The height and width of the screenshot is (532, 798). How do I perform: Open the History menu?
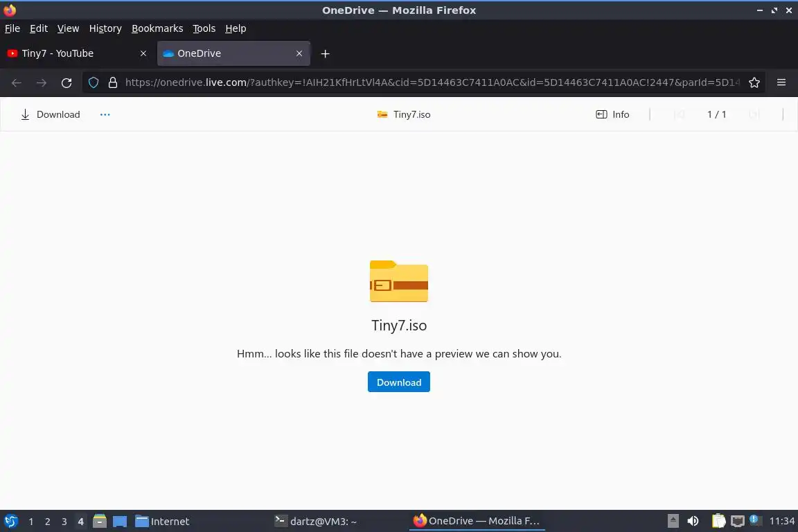[x=105, y=28]
